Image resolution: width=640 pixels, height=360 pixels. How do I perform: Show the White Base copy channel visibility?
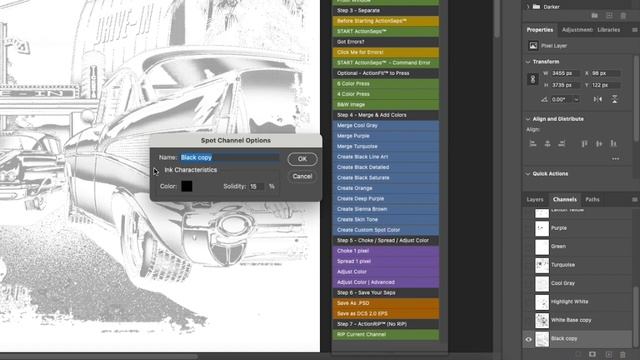[x=529, y=320]
